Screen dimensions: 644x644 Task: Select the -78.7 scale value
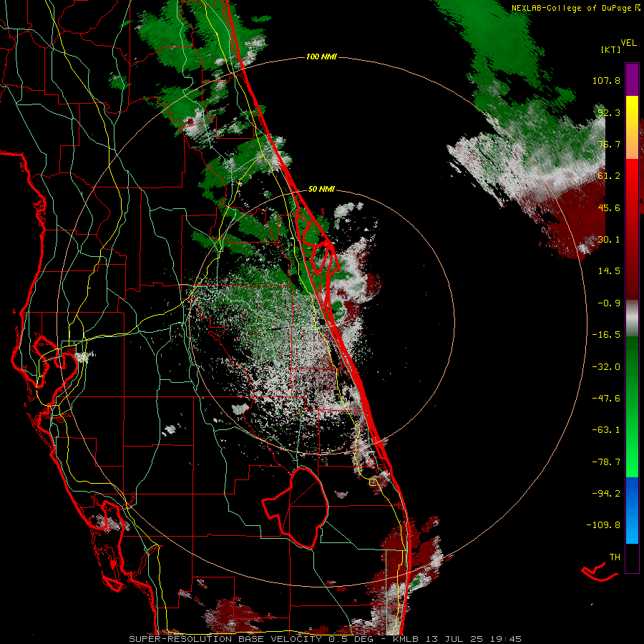606,462
